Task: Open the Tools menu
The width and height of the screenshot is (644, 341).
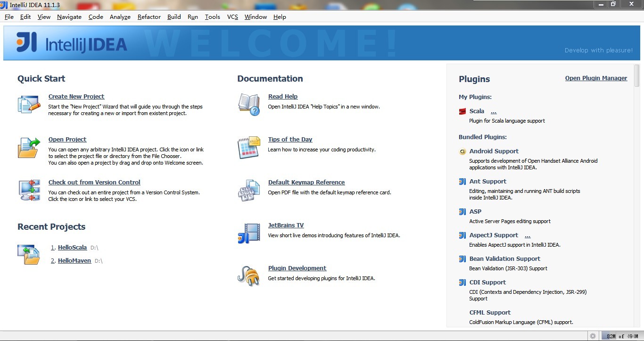Action: coord(213,17)
